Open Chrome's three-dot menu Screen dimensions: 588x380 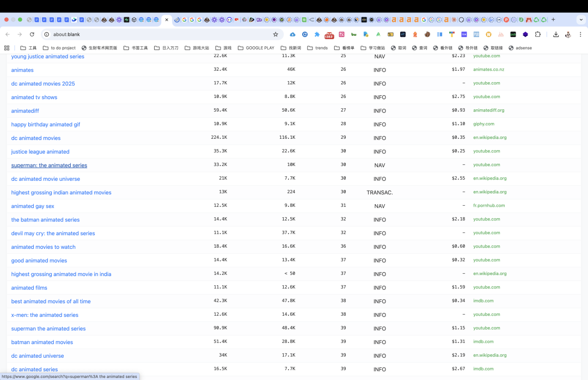pyautogui.click(x=580, y=34)
